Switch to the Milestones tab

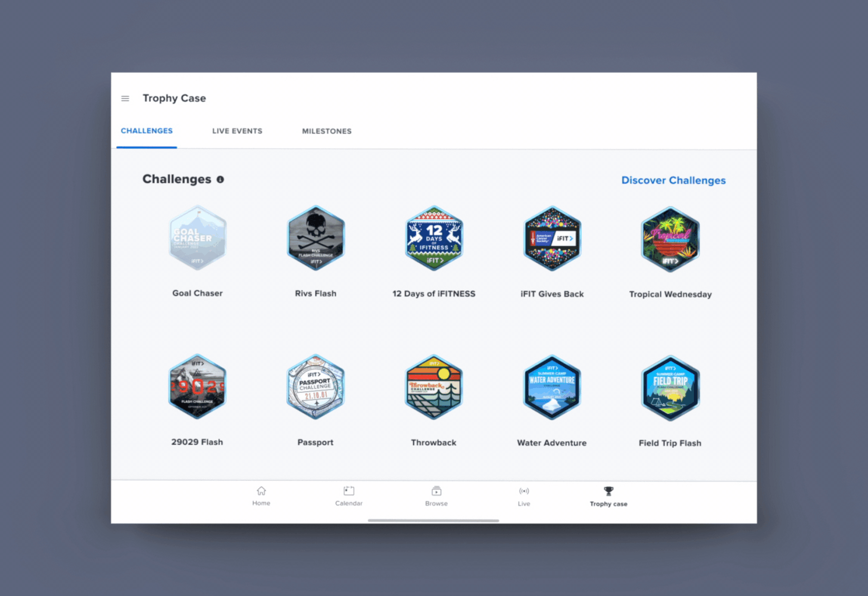(x=327, y=131)
